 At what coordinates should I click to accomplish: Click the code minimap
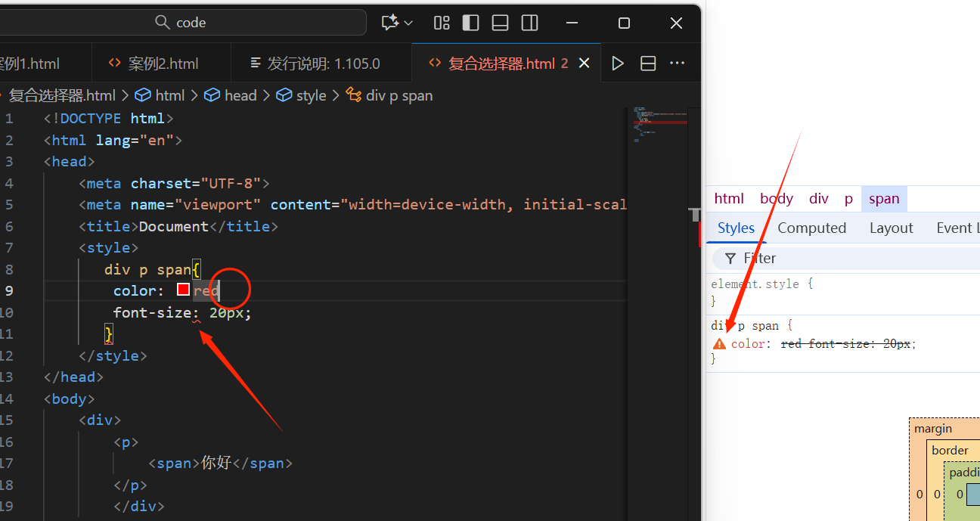[x=660, y=125]
